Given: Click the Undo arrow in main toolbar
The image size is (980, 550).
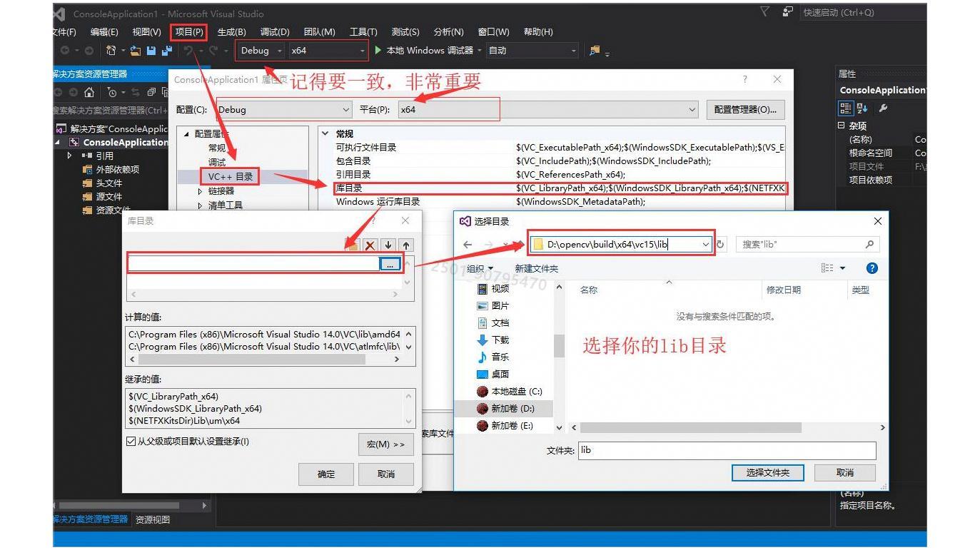Looking at the screenshot, I should (188, 51).
